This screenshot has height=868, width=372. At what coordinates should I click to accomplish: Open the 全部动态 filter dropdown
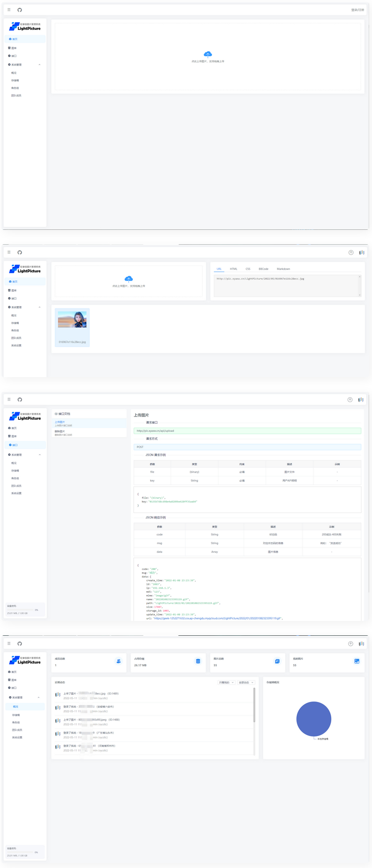246,682
